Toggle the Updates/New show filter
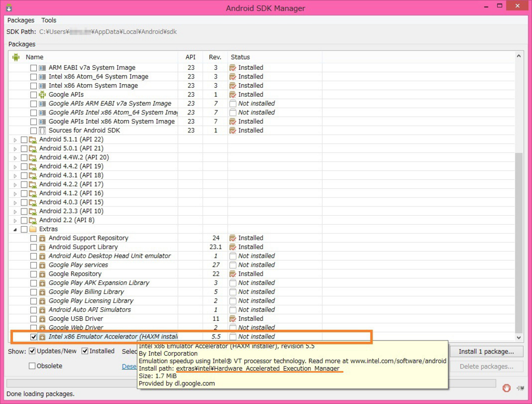The width and height of the screenshot is (532, 404). click(32, 351)
